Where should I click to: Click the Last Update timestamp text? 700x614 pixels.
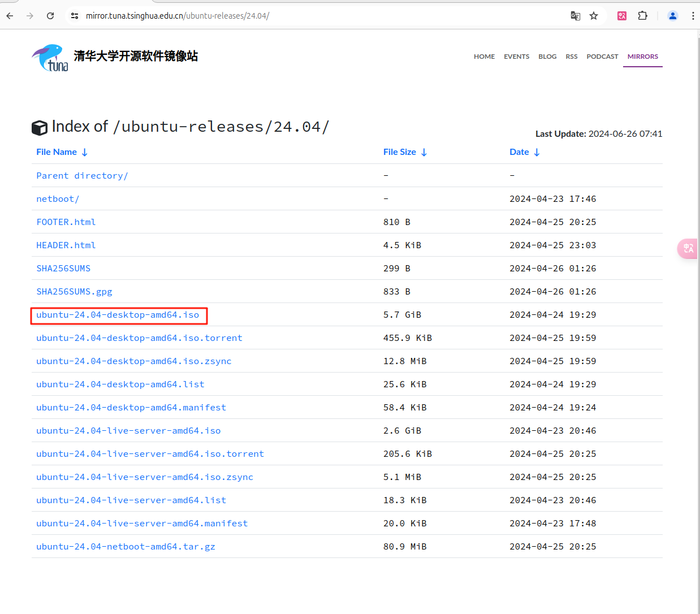point(599,134)
